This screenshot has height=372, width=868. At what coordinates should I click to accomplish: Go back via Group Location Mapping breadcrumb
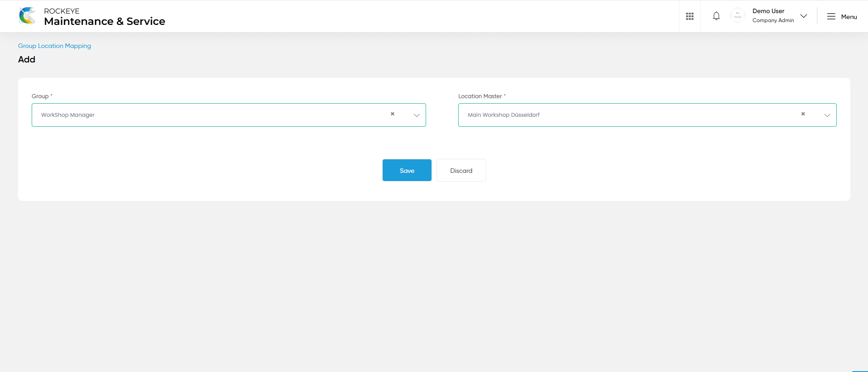pos(54,46)
